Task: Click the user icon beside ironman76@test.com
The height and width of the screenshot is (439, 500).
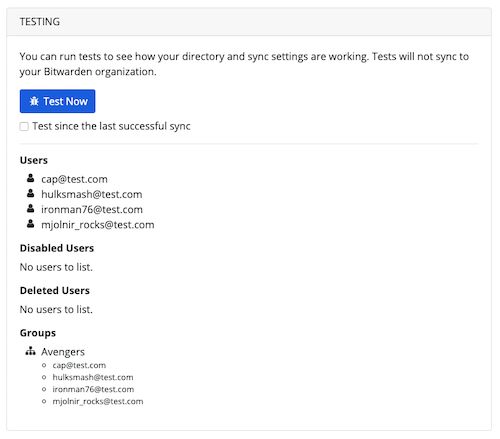Action: tap(30, 209)
